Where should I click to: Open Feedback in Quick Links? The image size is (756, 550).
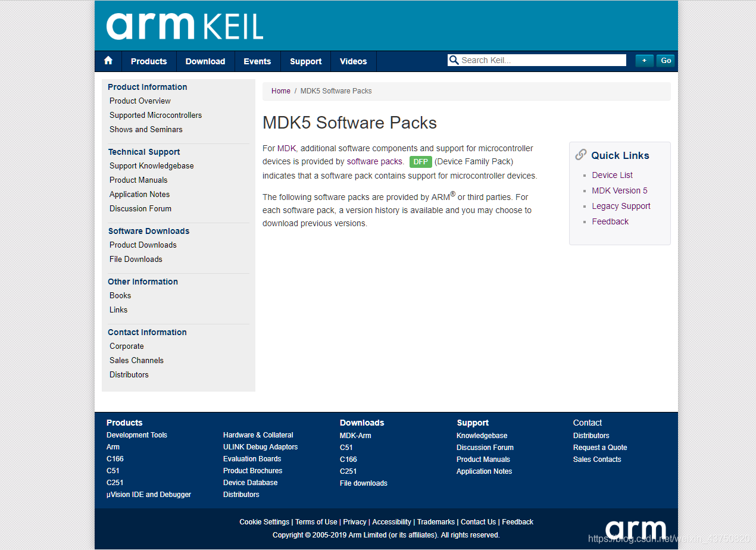[610, 221]
